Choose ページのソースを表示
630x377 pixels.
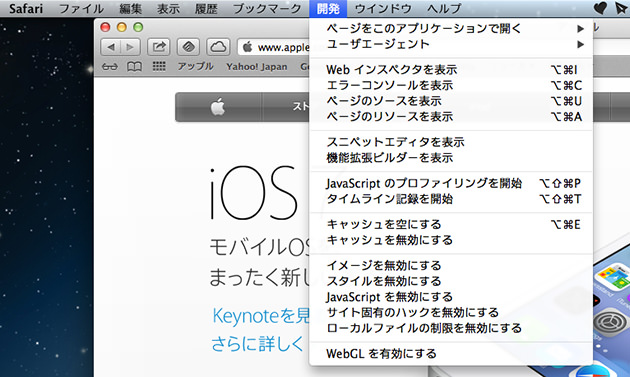coord(451,101)
